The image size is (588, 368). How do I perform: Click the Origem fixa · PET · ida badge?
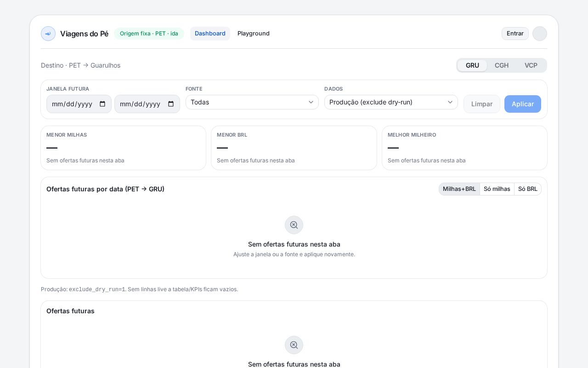coord(149,34)
